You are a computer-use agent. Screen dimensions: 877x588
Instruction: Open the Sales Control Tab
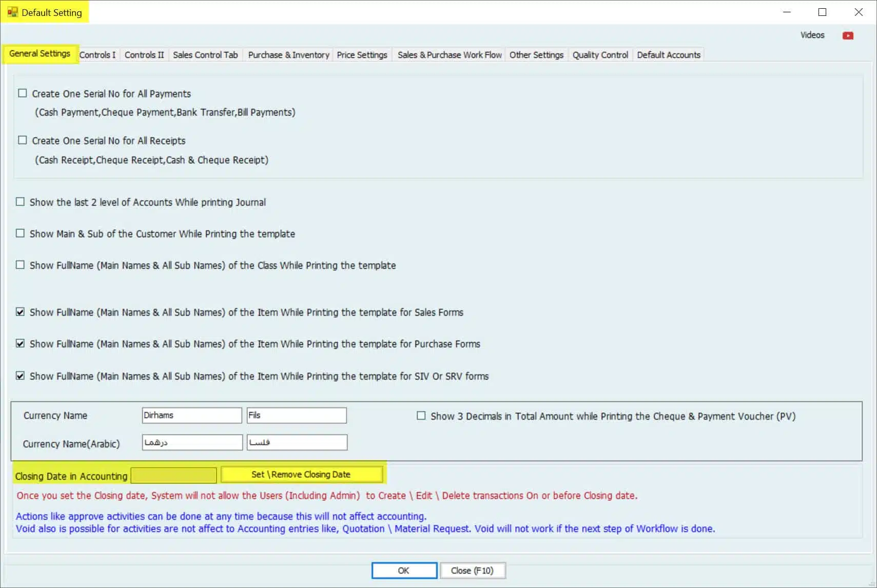coord(205,55)
